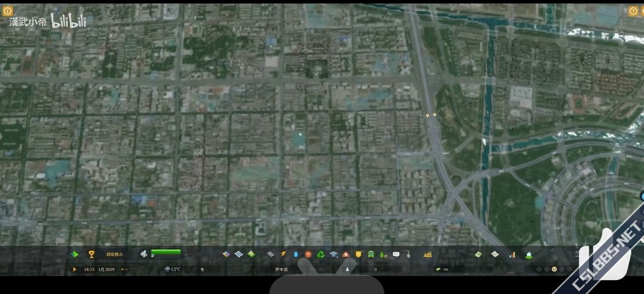Screen dimensions: 644x294
Task: Open the Info Views icon at top left
Action: click(x=8, y=11)
